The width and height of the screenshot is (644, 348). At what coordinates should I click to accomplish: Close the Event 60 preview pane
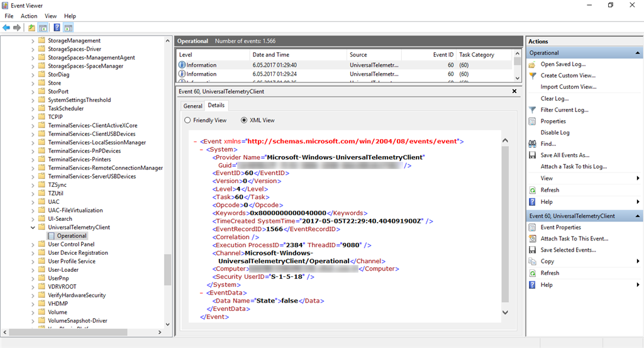pos(514,91)
